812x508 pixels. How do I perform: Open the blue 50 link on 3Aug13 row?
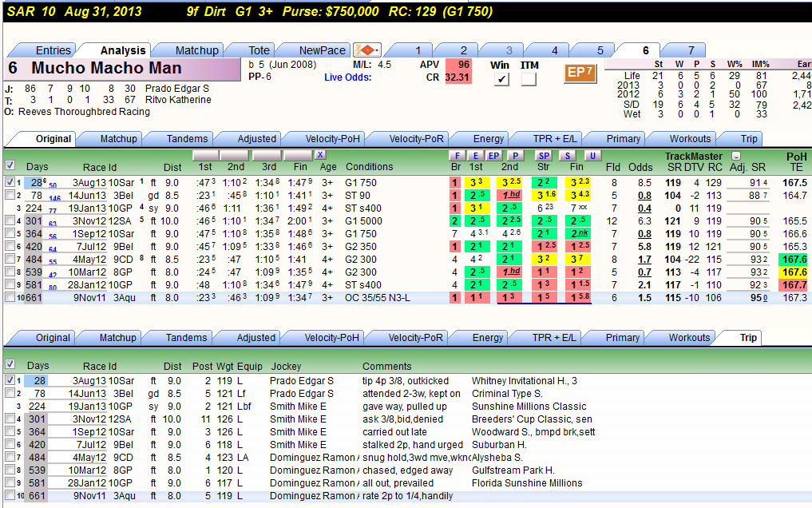[53, 185]
